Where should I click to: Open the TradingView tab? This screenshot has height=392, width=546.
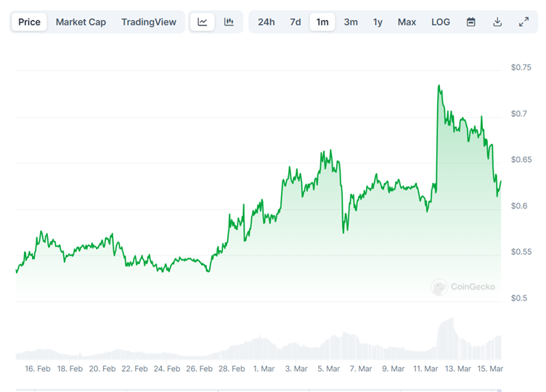tap(149, 22)
